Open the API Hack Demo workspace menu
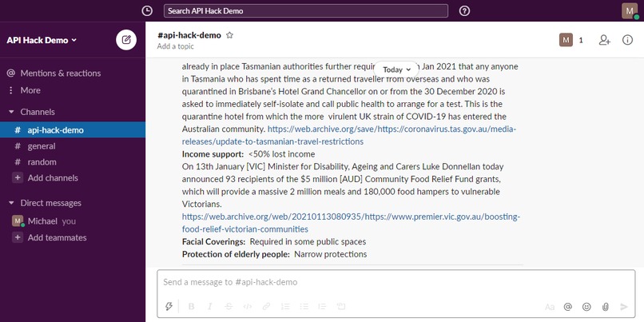Image resolution: width=644 pixels, height=322 pixels. coord(42,40)
